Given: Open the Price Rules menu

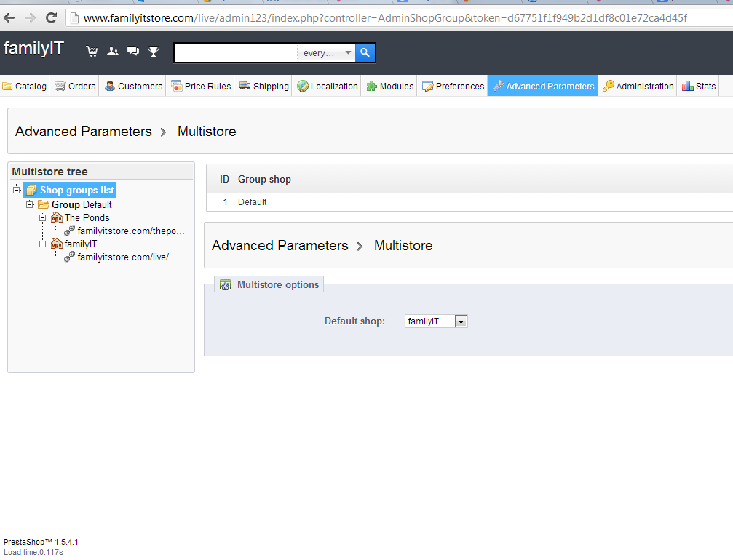Looking at the screenshot, I should pyautogui.click(x=201, y=86).
